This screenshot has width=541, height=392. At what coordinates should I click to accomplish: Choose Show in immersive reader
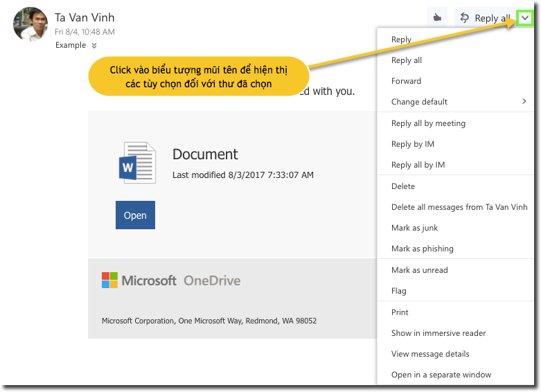(x=438, y=333)
